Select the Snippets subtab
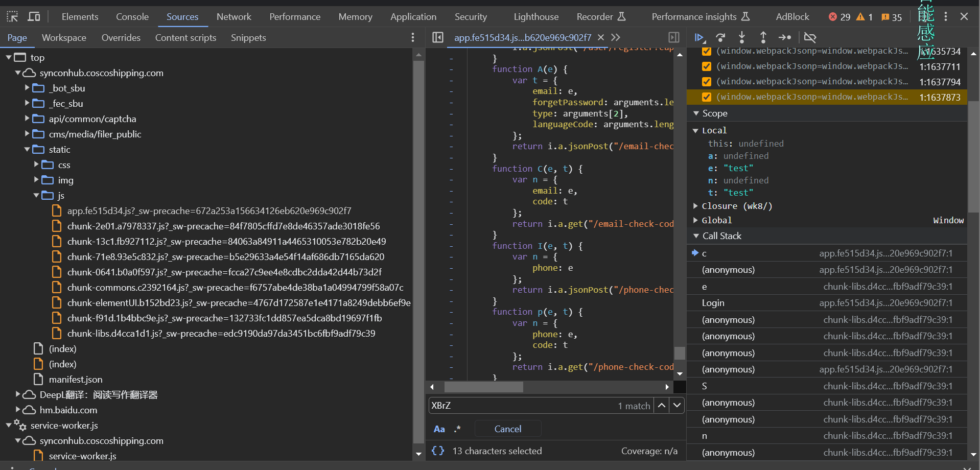The height and width of the screenshot is (470, 980). coord(248,38)
